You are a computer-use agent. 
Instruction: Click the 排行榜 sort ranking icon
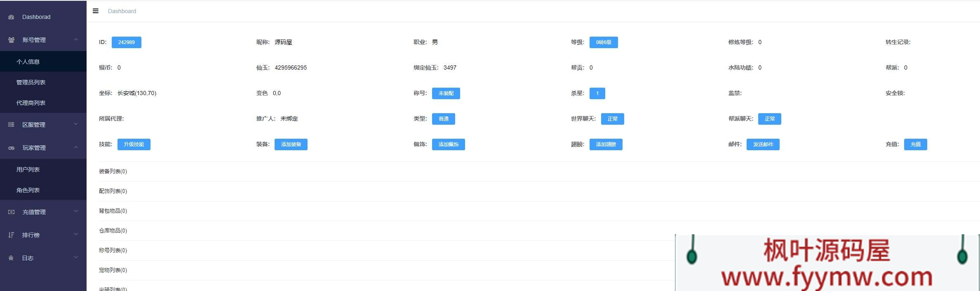click(12, 235)
